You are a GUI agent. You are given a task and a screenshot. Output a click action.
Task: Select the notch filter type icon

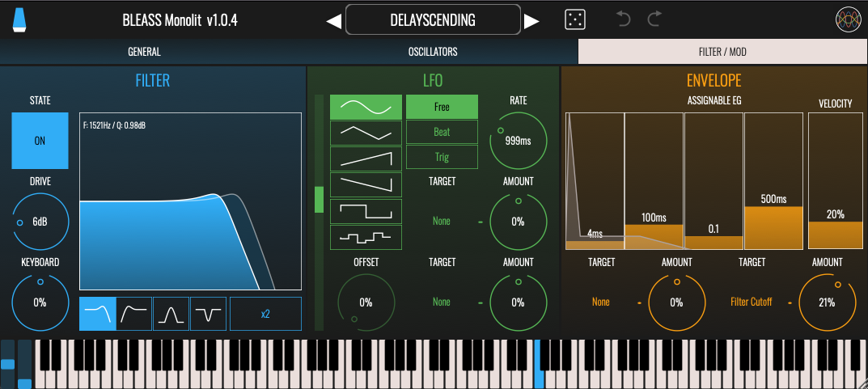[x=208, y=314]
